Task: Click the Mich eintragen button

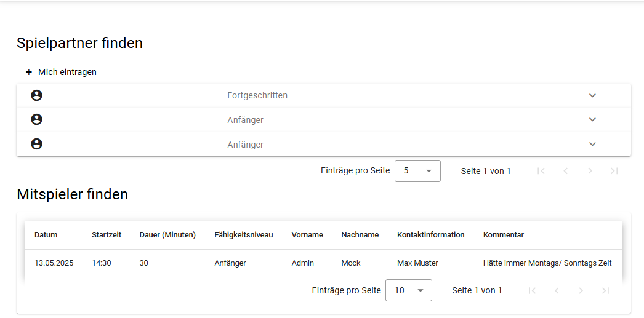Action: 61,72
